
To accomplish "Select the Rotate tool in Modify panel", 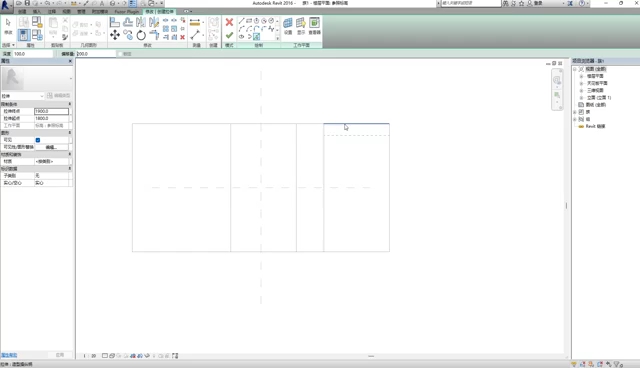I will pyautogui.click(x=141, y=35).
